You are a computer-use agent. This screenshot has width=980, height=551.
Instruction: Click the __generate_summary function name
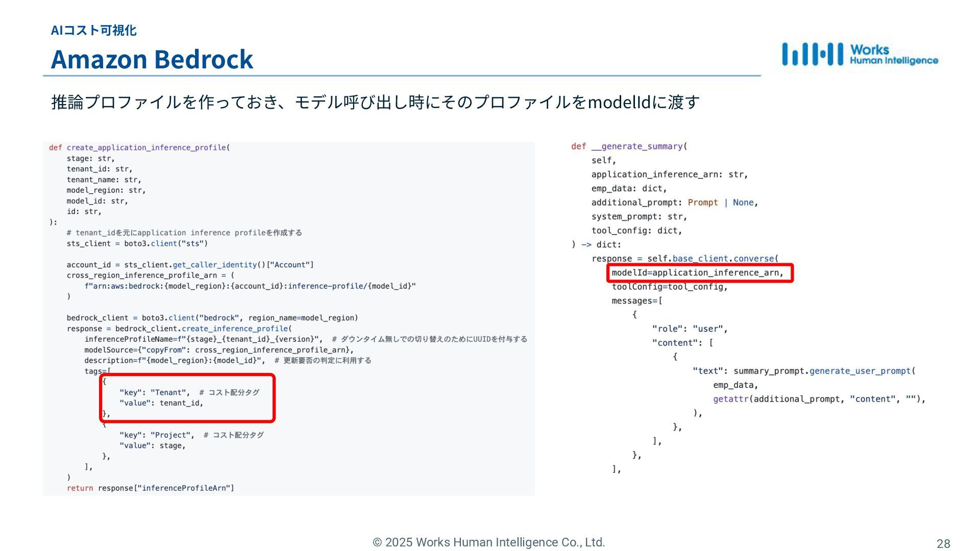click(636, 146)
